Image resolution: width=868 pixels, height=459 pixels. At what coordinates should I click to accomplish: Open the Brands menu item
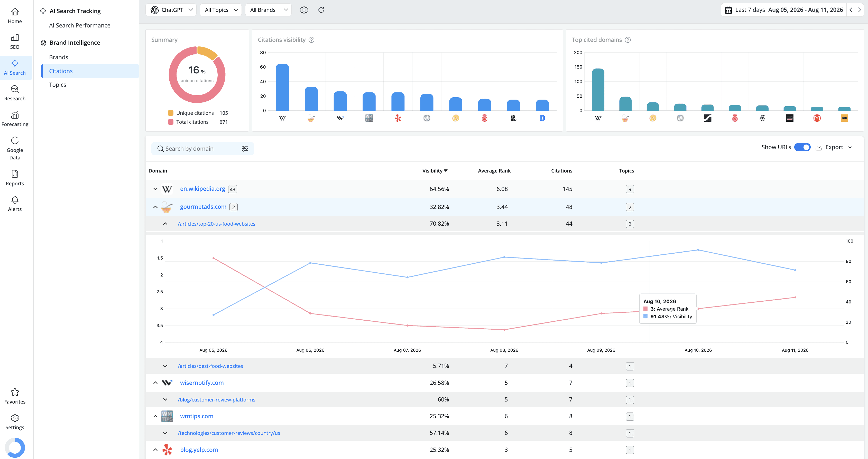(59, 57)
